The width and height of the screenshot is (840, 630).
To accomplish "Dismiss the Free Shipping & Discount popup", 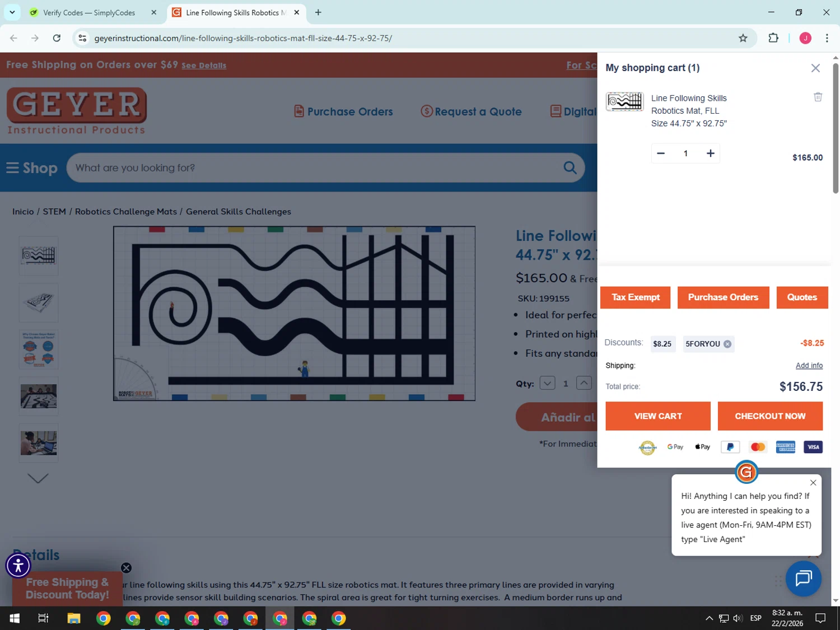I will pyautogui.click(x=126, y=568).
